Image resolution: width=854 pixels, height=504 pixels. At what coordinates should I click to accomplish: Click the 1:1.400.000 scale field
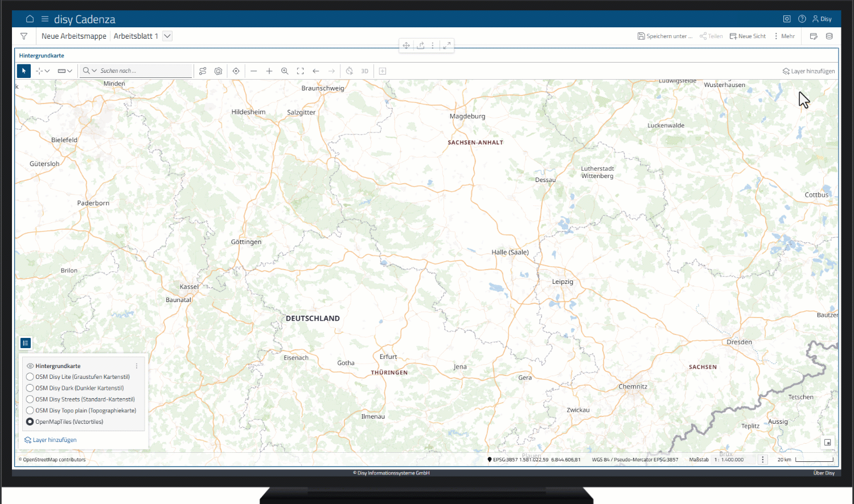click(x=734, y=460)
